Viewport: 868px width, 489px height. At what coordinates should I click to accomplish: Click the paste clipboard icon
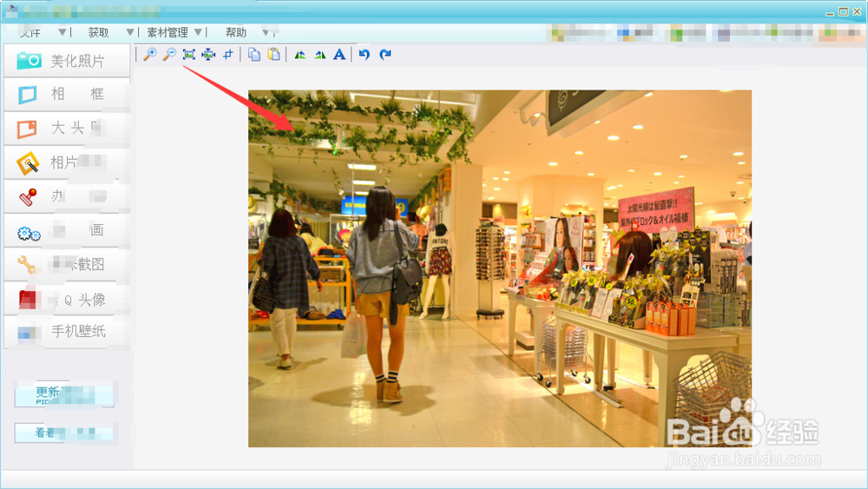[x=274, y=55]
